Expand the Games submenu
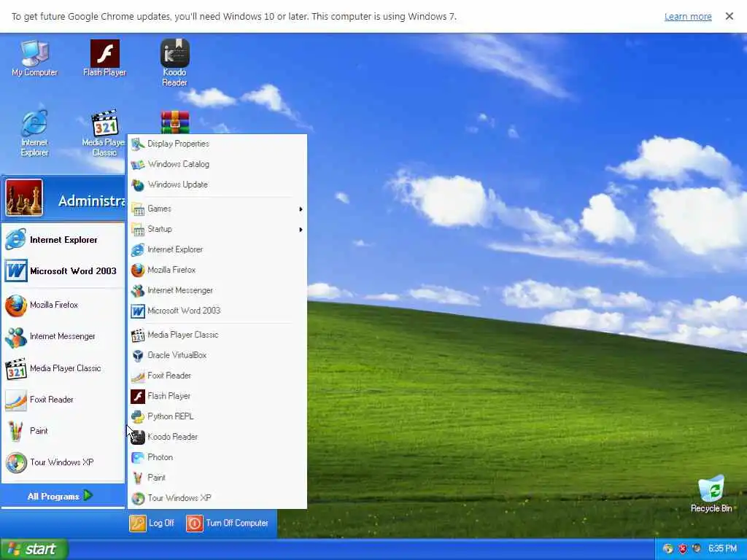This screenshot has width=747, height=560. pyautogui.click(x=217, y=209)
